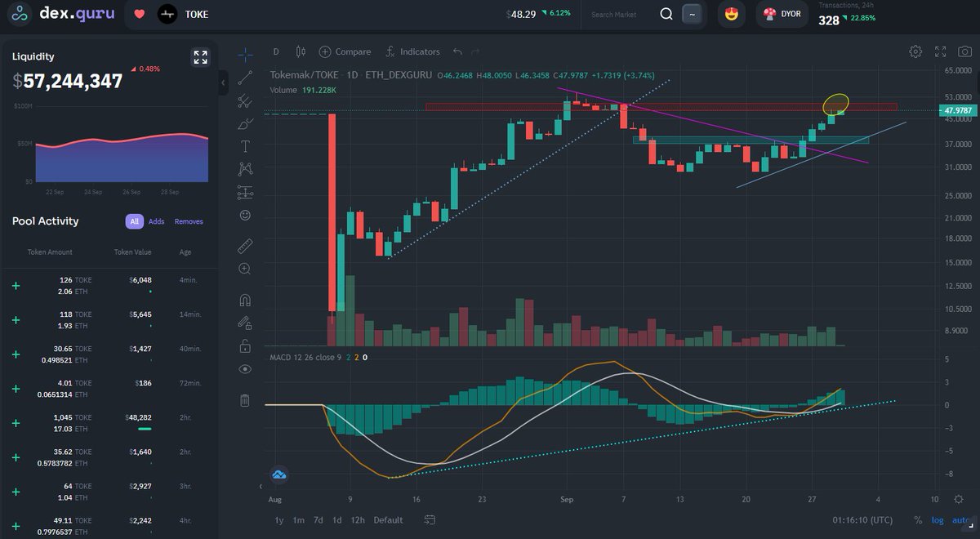
Task: Toggle magnet mode for drawings
Action: click(x=245, y=300)
